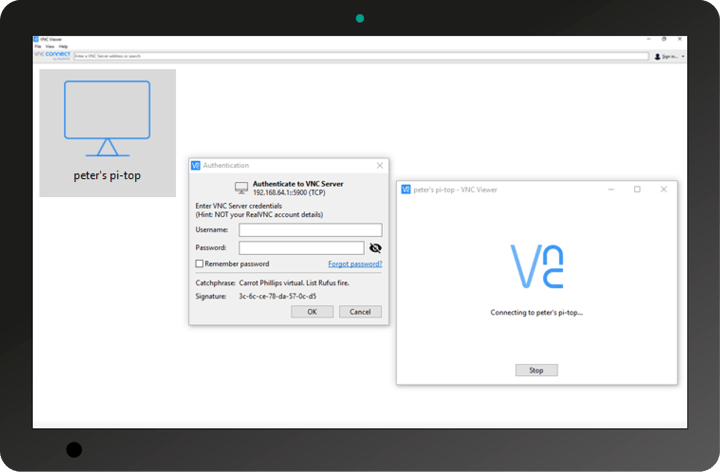Click the VNC icon in Authentication title bar
720x472 pixels.
(196, 165)
